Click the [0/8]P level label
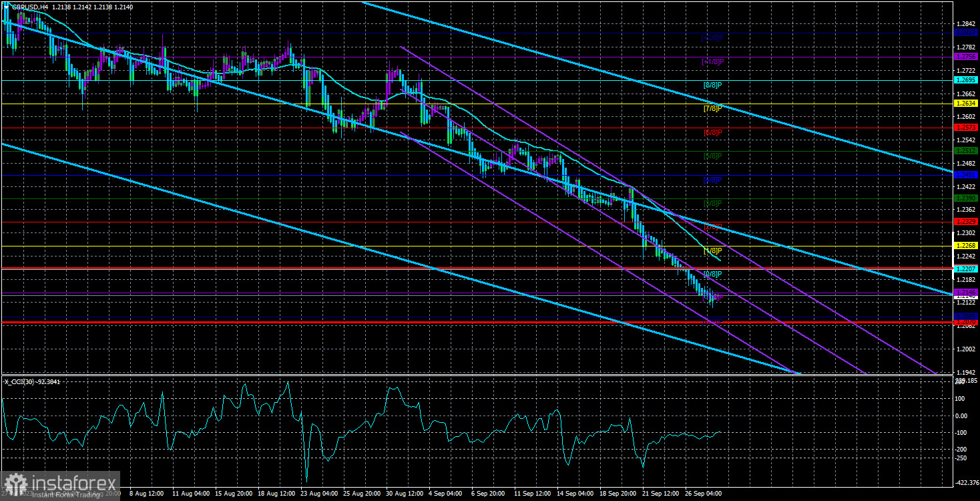Image resolution: width=980 pixels, height=501 pixels. 713,274
